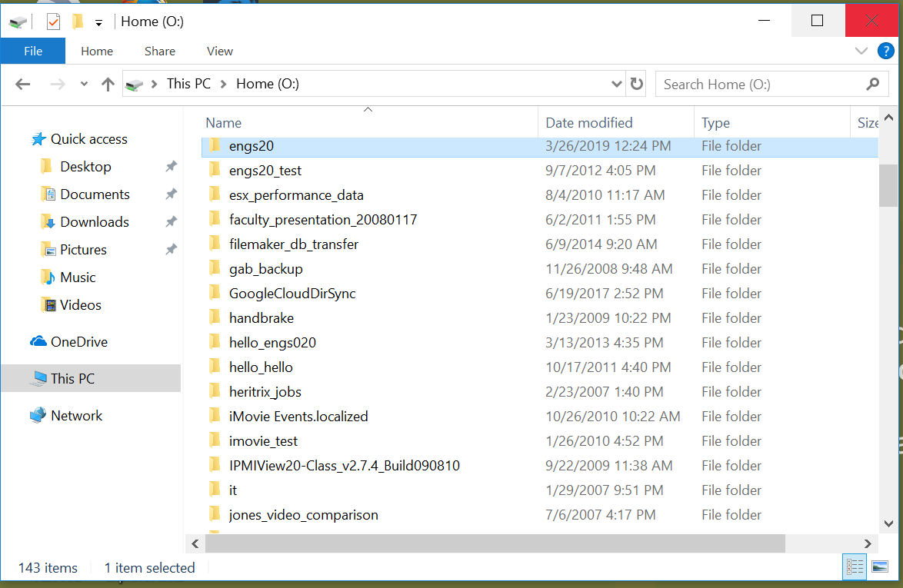Open the Recent locations dropdown arrow
This screenshot has width=903, height=588.
(84, 84)
